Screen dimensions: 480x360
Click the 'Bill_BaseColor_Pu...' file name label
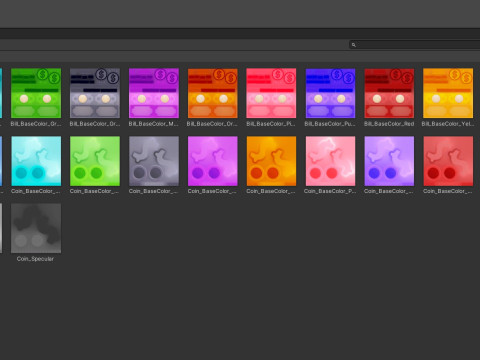pyautogui.click(x=330, y=124)
